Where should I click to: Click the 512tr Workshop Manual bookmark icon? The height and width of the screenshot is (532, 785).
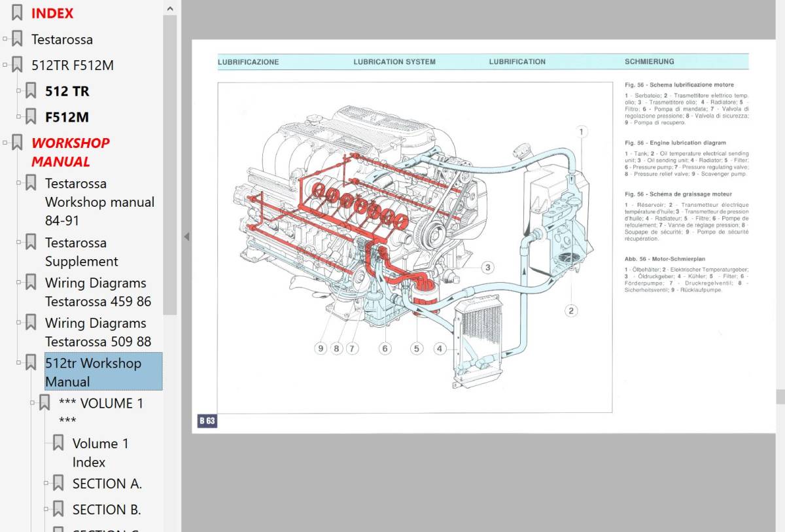[31, 363]
